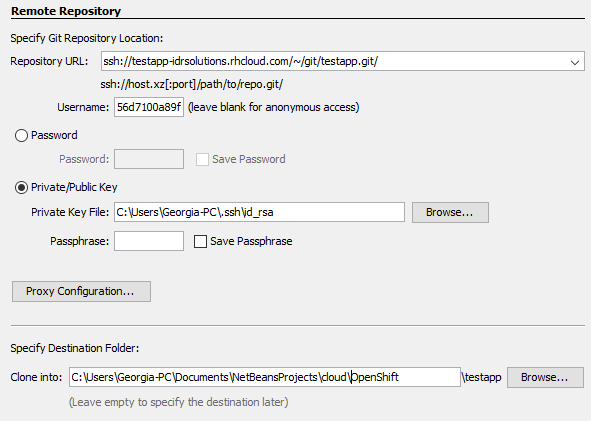The image size is (591, 421).
Task: Click the Private/Public Key label
Action: coord(74,187)
